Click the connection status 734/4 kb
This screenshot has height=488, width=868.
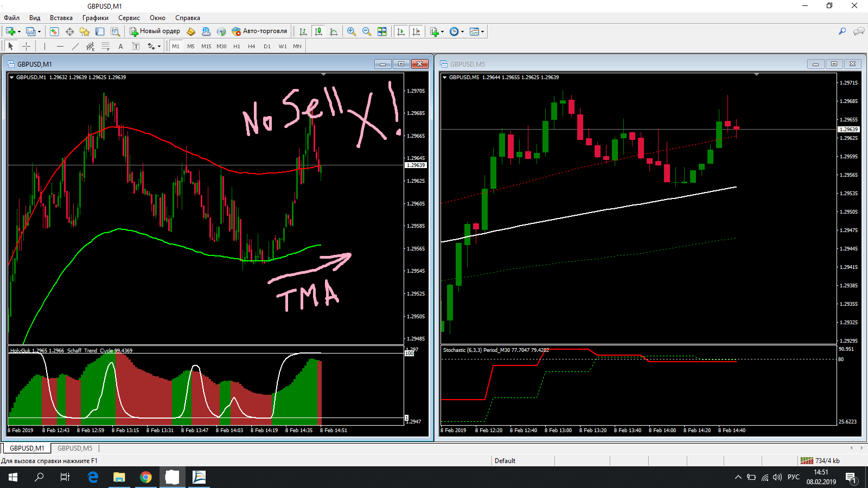tap(821, 461)
